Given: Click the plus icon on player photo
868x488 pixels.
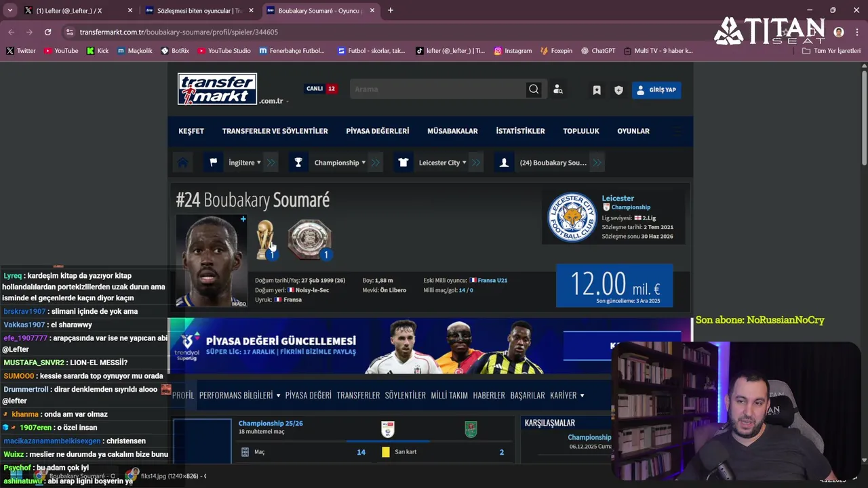Looking at the screenshot, I should pos(243,219).
